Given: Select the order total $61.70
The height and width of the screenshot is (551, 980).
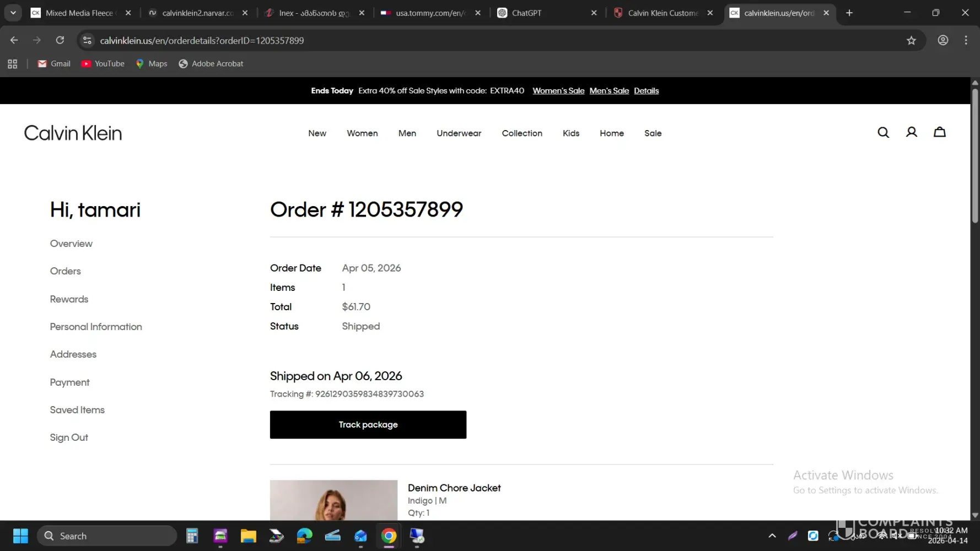Looking at the screenshot, I should point(356,307).
